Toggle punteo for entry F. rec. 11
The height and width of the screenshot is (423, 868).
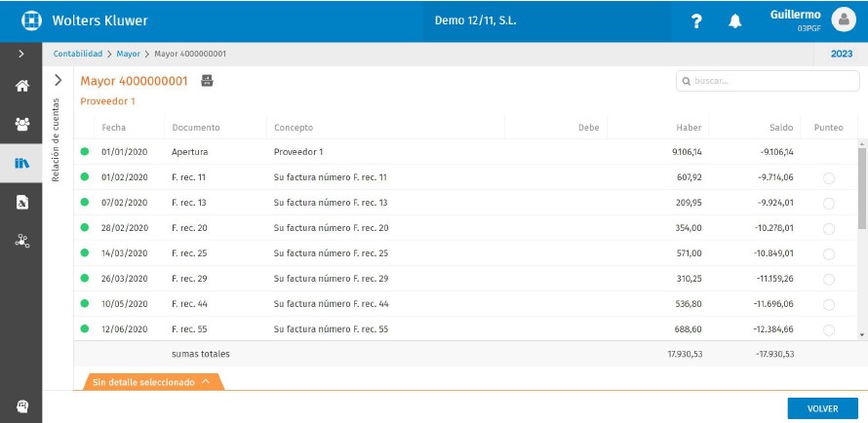point(828,177)
